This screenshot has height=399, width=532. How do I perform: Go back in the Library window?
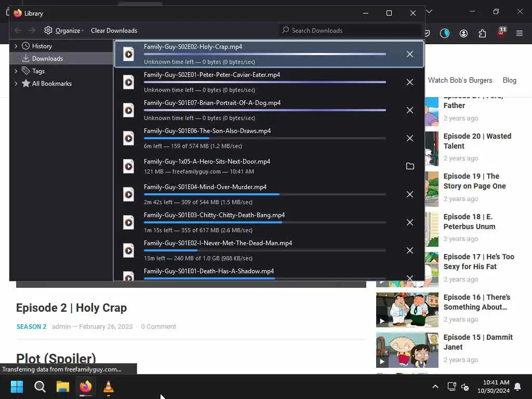(18, 31)
